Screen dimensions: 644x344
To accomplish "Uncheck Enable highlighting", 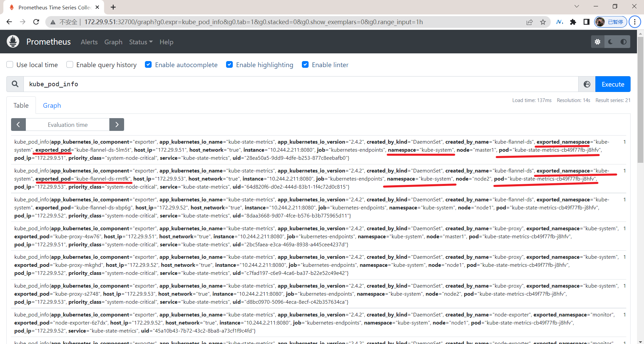I will (229, 64).
